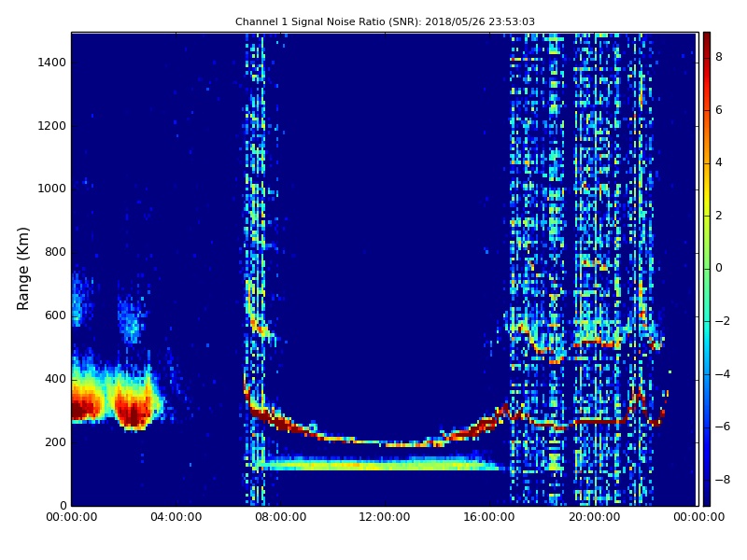747x560 pixels.
Task: Click the x-axis tick label 20:00:00
Action: tap(594, 517)
